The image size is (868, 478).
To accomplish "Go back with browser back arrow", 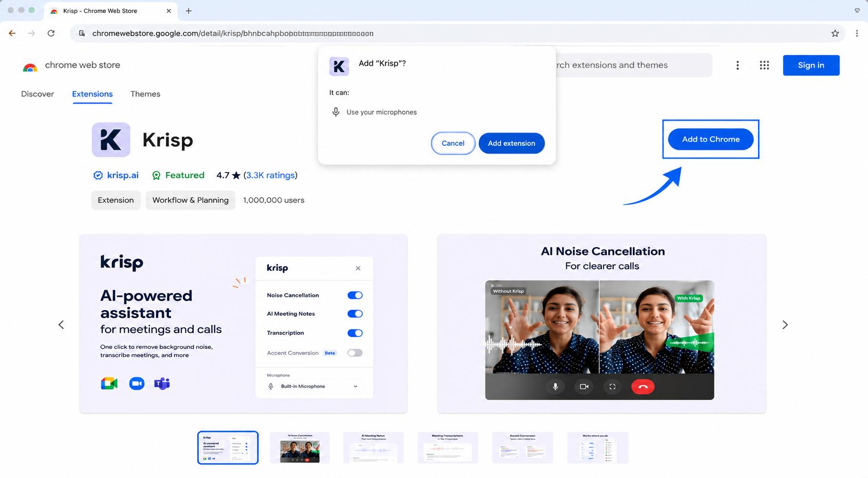I will point(12,33).
